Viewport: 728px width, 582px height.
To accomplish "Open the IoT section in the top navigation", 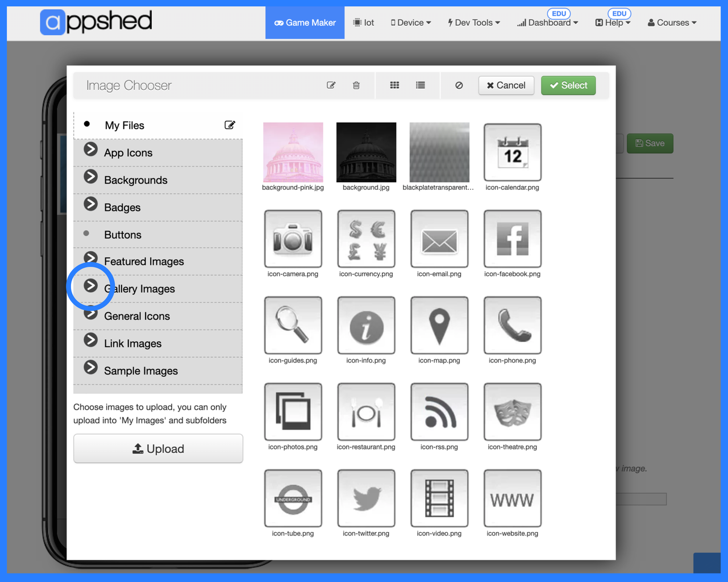I will [363, 23].
